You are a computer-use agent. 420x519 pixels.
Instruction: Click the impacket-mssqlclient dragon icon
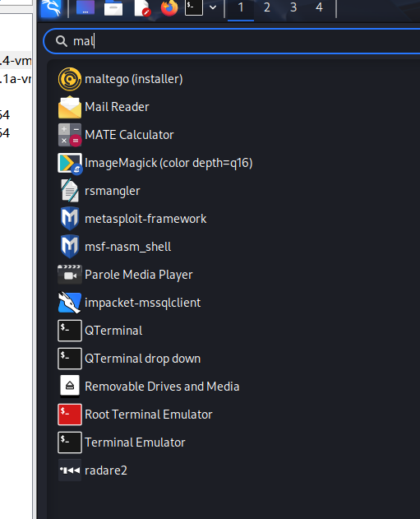[x=70, y=303]
